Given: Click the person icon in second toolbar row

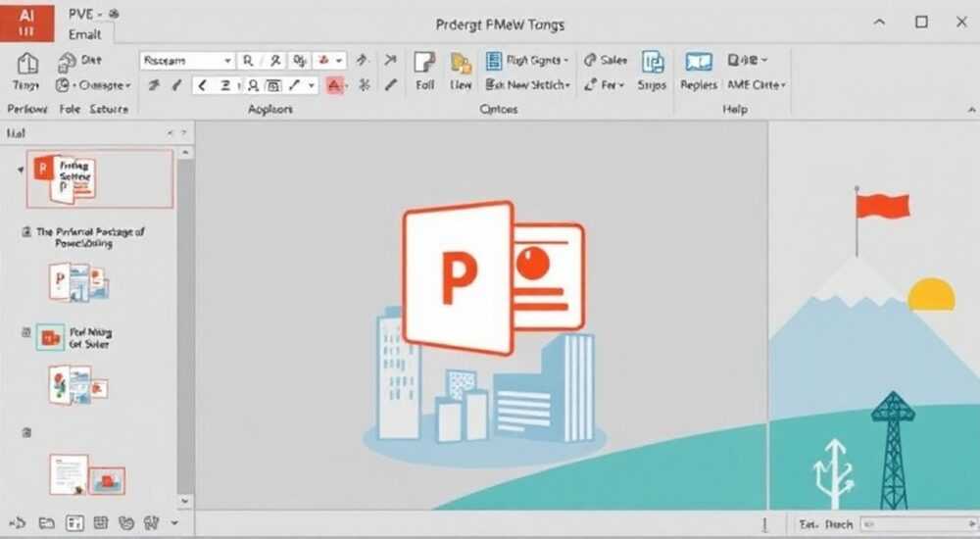Looking at the screenshot, I should 253,85.
